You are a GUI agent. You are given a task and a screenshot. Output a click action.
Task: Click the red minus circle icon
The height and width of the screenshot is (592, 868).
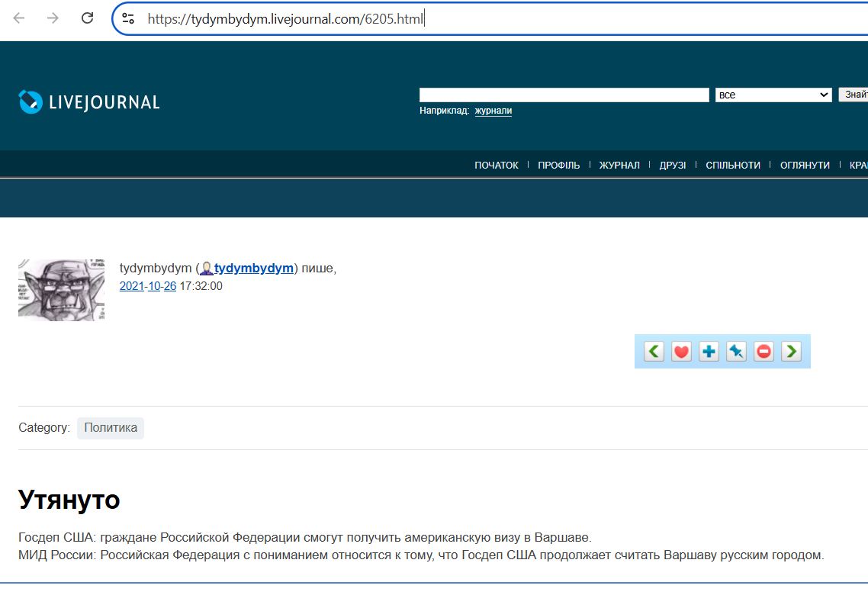coord(764,352)
